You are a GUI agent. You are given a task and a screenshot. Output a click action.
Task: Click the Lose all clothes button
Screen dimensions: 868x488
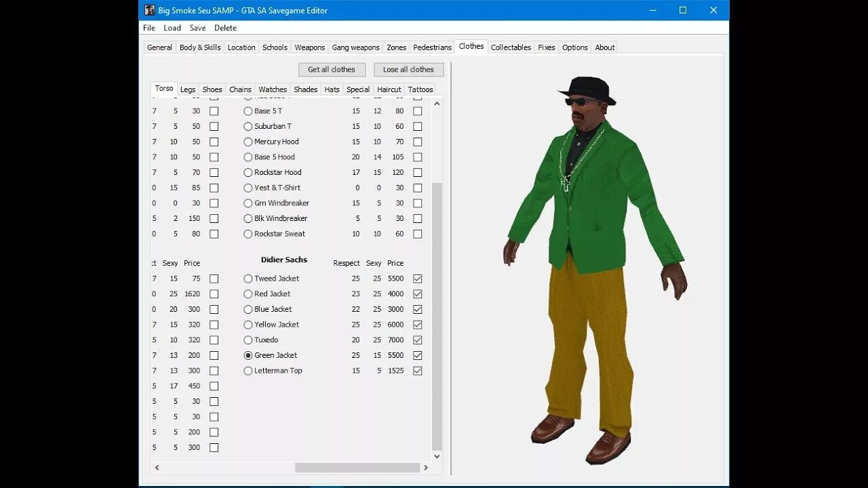click(x=408, y=69)
